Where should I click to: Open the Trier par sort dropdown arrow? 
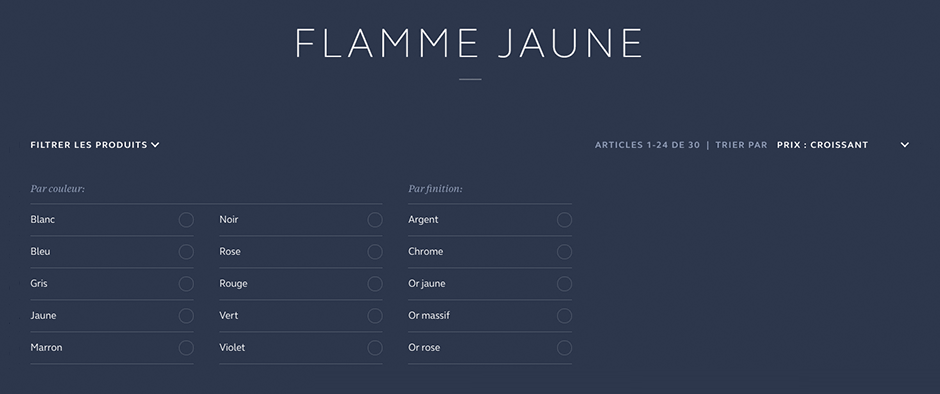pyautogui.click(x=905, y=145)
